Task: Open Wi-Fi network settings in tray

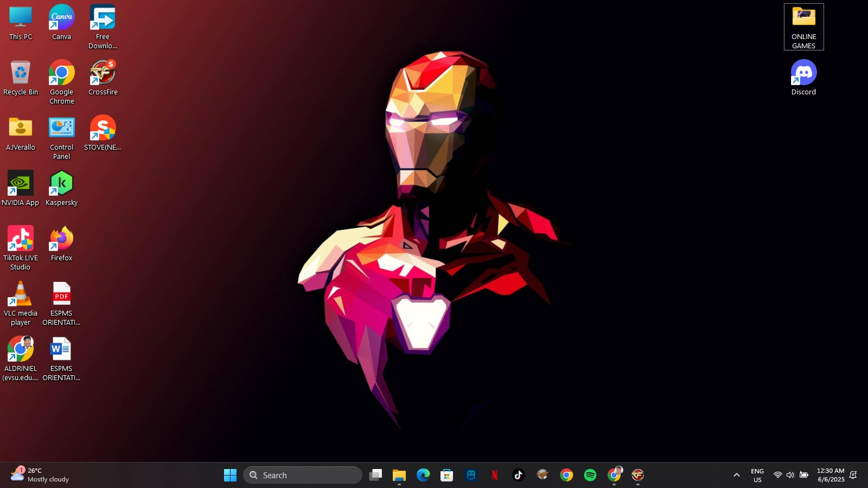Action: click(777, 475)
